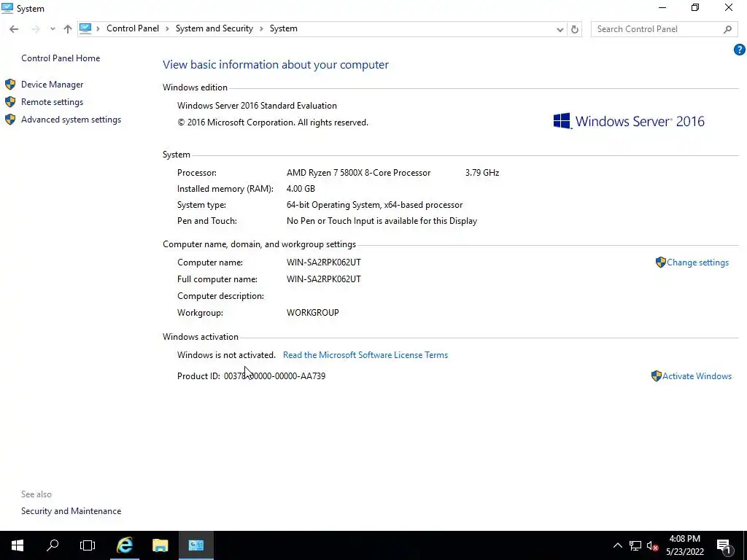
Task: Open Security and Maintenance
Action: pos(71,511)
